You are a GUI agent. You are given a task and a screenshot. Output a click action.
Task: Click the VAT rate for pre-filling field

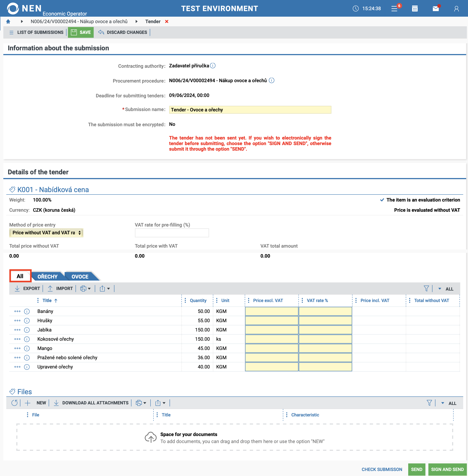(x=172, y=233)
